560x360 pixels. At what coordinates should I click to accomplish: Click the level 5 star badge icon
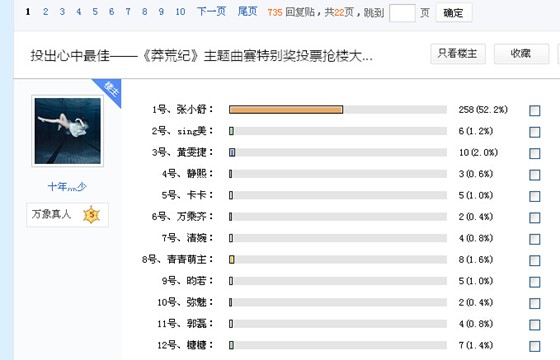tap(91, 215)
